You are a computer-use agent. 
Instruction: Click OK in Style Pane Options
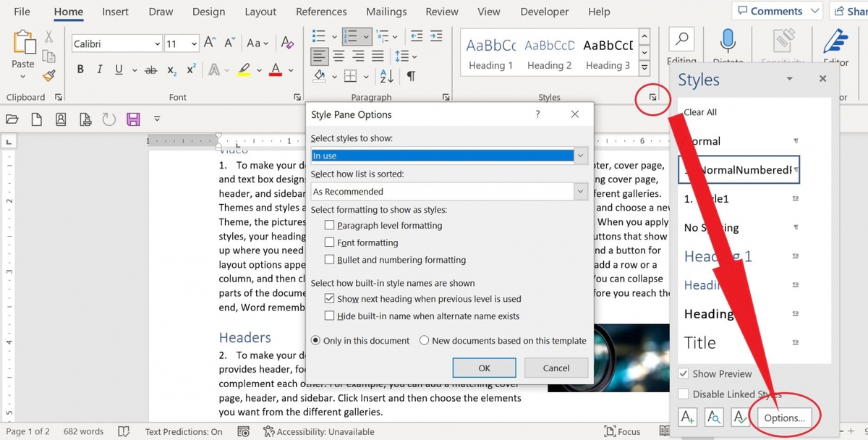click(x=484, y=368)
